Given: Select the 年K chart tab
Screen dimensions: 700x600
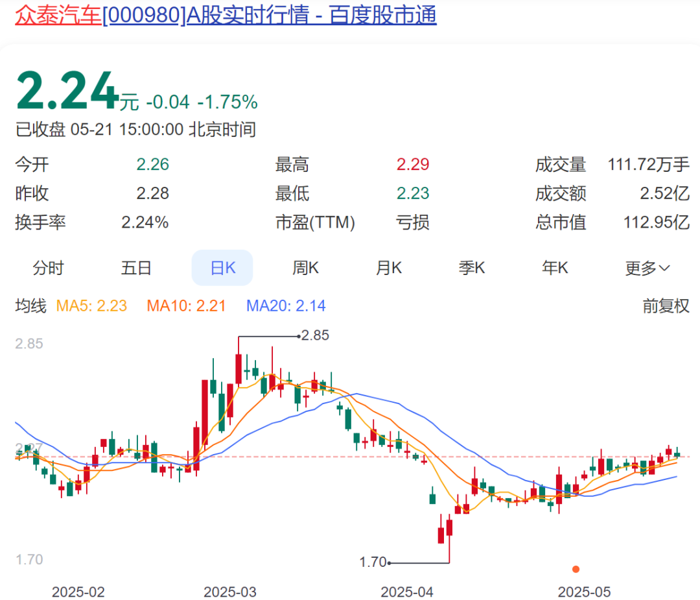Looking at the screenshot, I should coord(555,268).
